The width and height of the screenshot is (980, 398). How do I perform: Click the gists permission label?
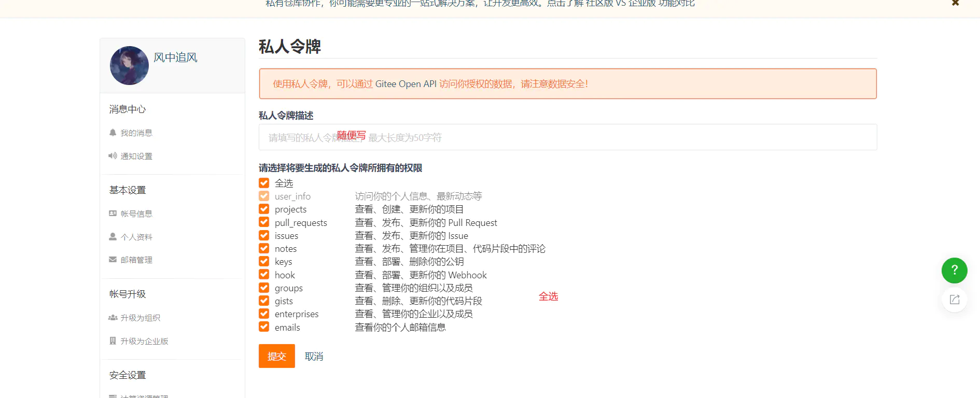point(284,301)
